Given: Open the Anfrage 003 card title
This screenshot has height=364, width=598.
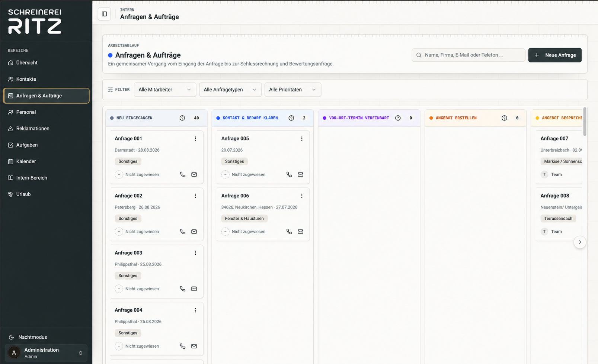Looking at the screenshot, I should click(128, 253).
